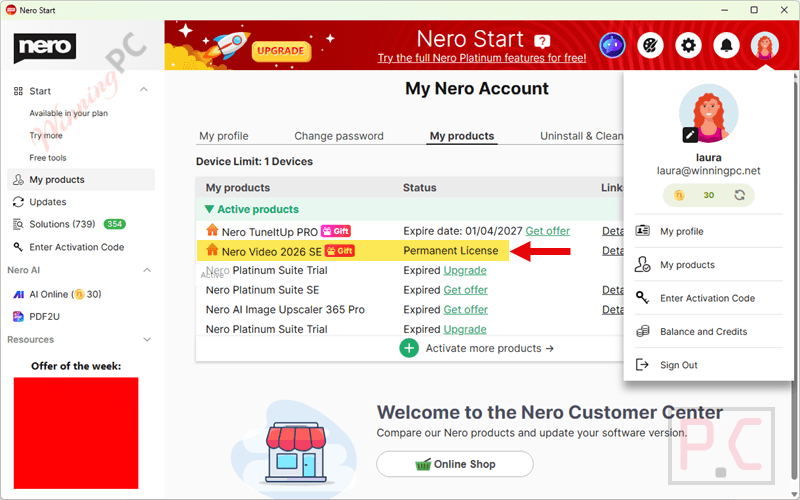Image resolution: width=800 pixels, height=500 pixels.
Task: Open Enter Activation Code in the sidebar
Action: [x=77, y=247]
